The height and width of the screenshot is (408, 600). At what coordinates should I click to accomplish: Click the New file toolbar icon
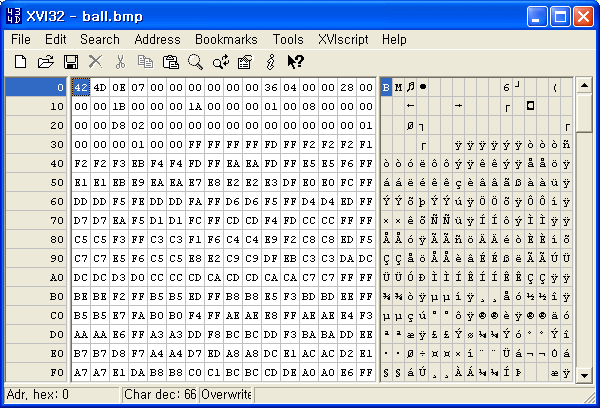[x=20, y=62]
